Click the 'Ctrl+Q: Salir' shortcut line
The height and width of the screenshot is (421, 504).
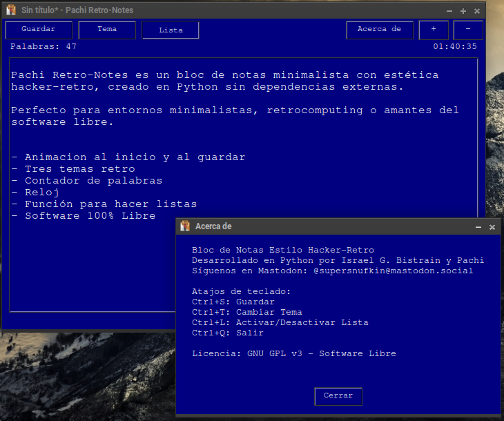pyautogui.click(x=228, y=333)
